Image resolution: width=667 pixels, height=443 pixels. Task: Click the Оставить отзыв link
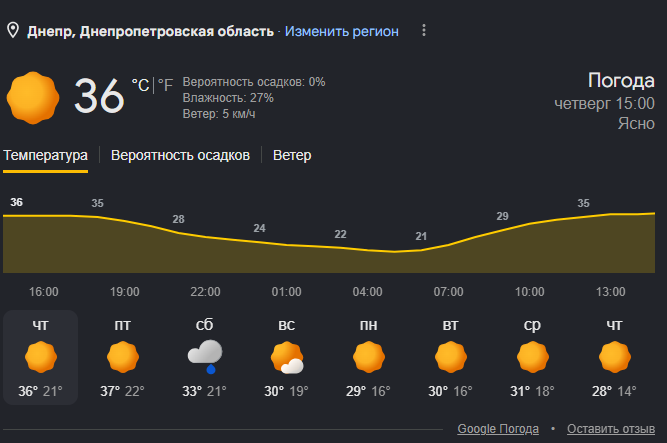(611, 429)
